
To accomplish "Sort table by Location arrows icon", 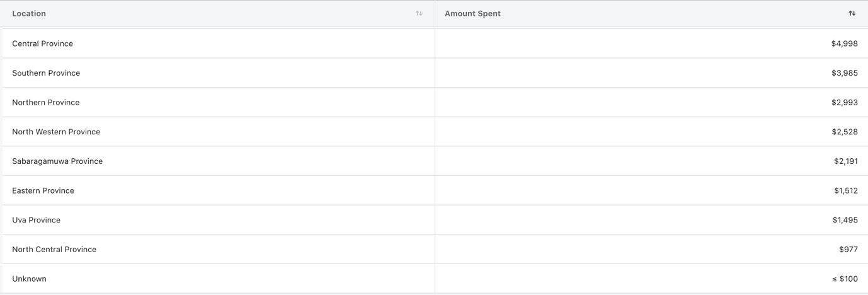I will pyautogui.click(x=419, y=13).
